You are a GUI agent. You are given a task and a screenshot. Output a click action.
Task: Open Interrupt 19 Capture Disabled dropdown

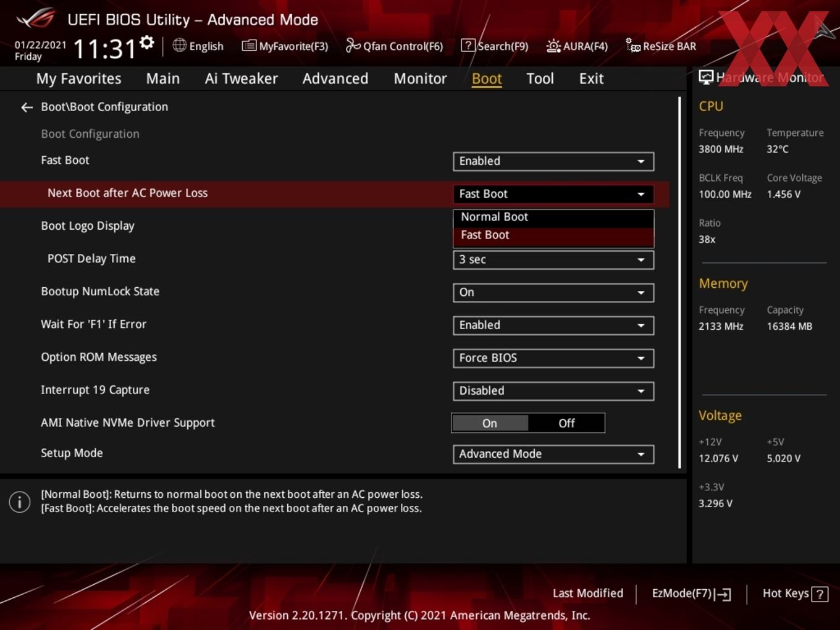point(553,391)
